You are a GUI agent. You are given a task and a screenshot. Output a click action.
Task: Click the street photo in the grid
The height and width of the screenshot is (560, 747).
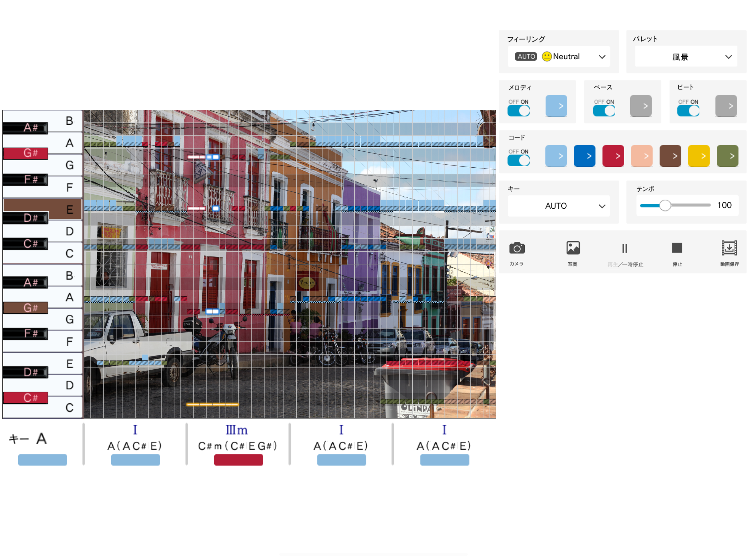[290, 264]
